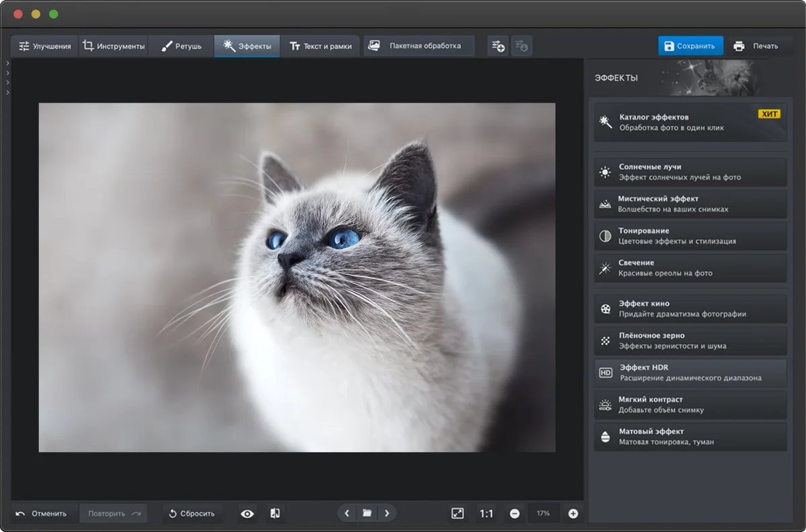Image resolution: width=806 pixels, height=532 pixels.
Task: Open the Текст и рамки tab
Action: (x=320, y=46)
